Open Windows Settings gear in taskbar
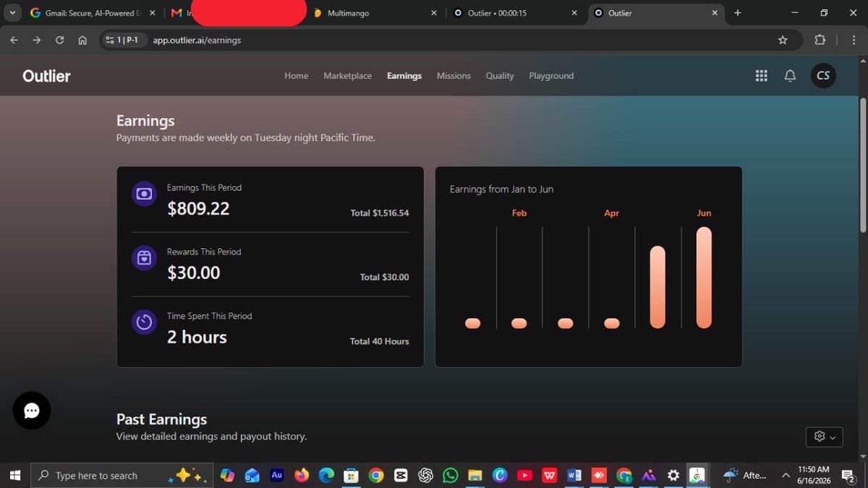Screen dimensions: 868x488 point(673,475)
